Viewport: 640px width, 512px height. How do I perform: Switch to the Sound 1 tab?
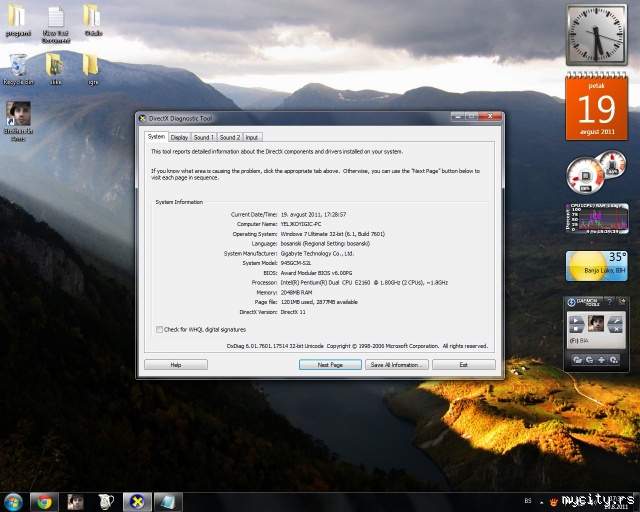pos(204,138)
